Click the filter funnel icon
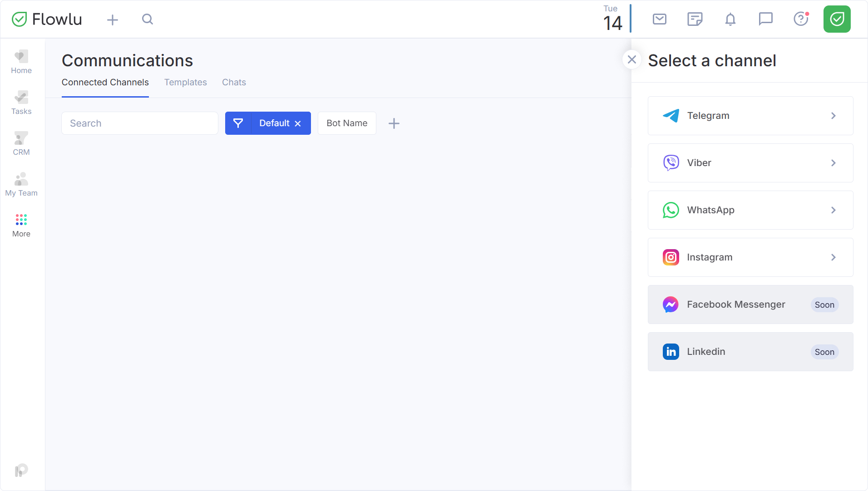Viewport: 868px width, 491px height. [x=238, y=123]
